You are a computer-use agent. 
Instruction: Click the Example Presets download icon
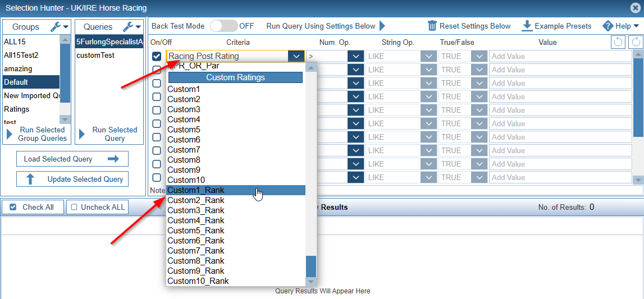pos(527,26)
